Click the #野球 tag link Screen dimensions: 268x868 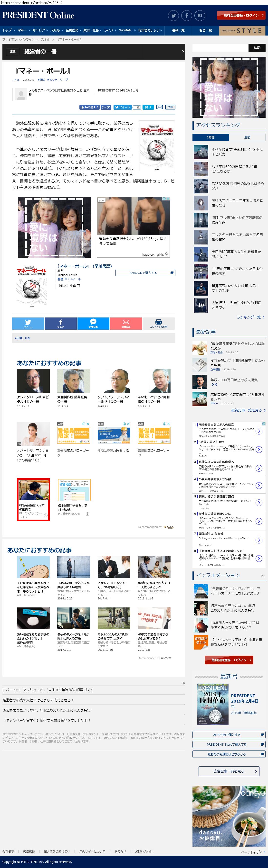tap(41, 80)
